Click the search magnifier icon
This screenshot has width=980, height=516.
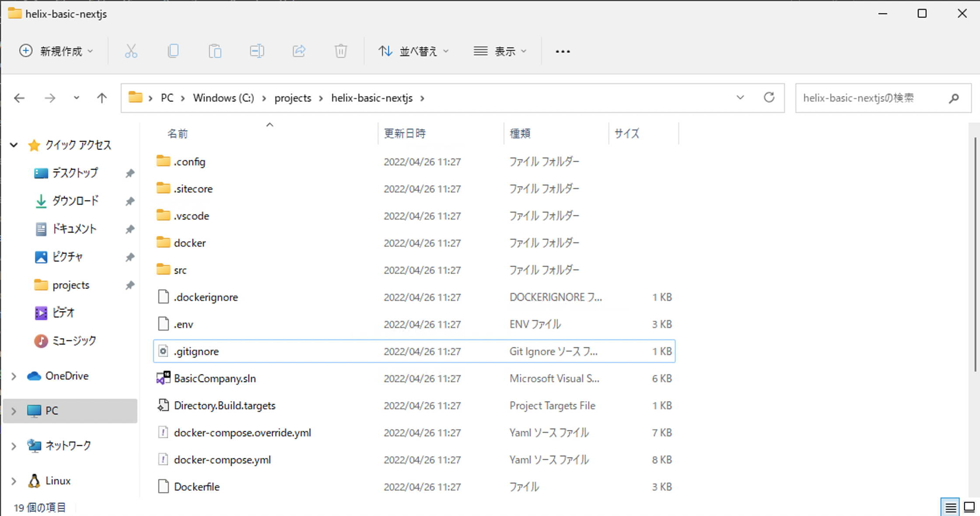(954, 98)
